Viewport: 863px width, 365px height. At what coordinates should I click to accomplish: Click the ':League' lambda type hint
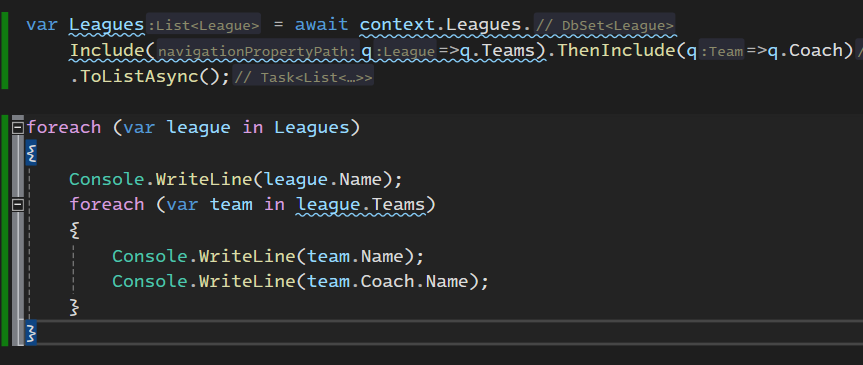pyautogui.click(x=405, y=51)
